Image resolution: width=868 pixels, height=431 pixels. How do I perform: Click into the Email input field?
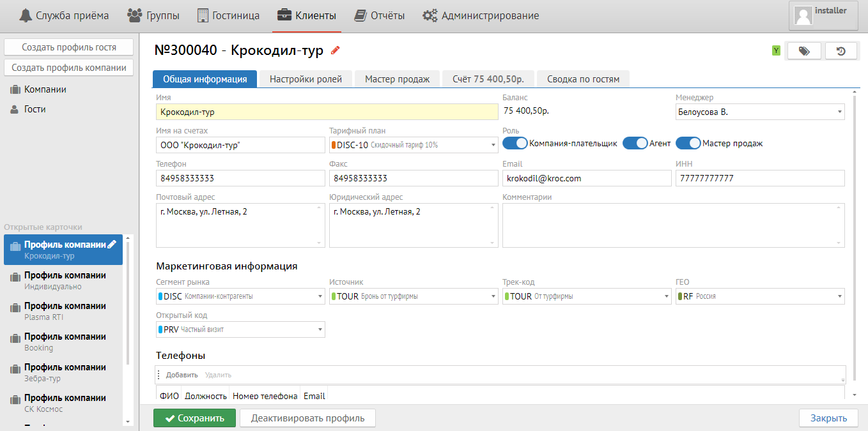(586, 179)
